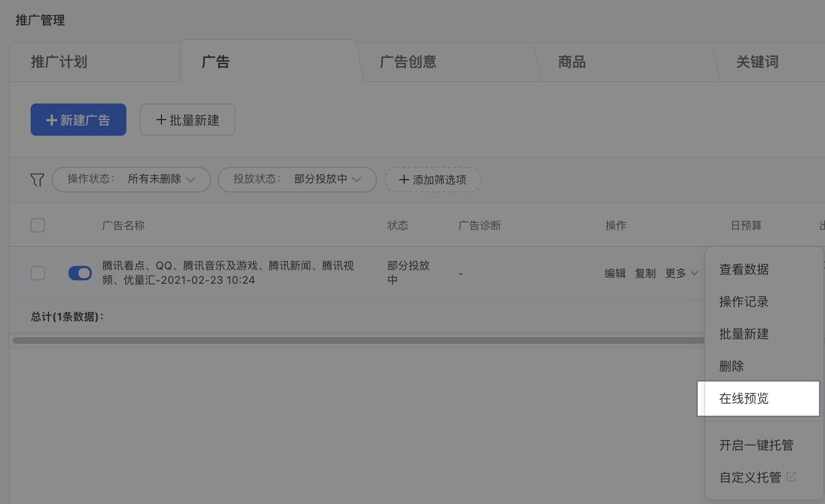Check the checkbox for the 腾讯看点 ad row
The width and height of the screenshot is (825, 504).
click(x=38, y=273)
